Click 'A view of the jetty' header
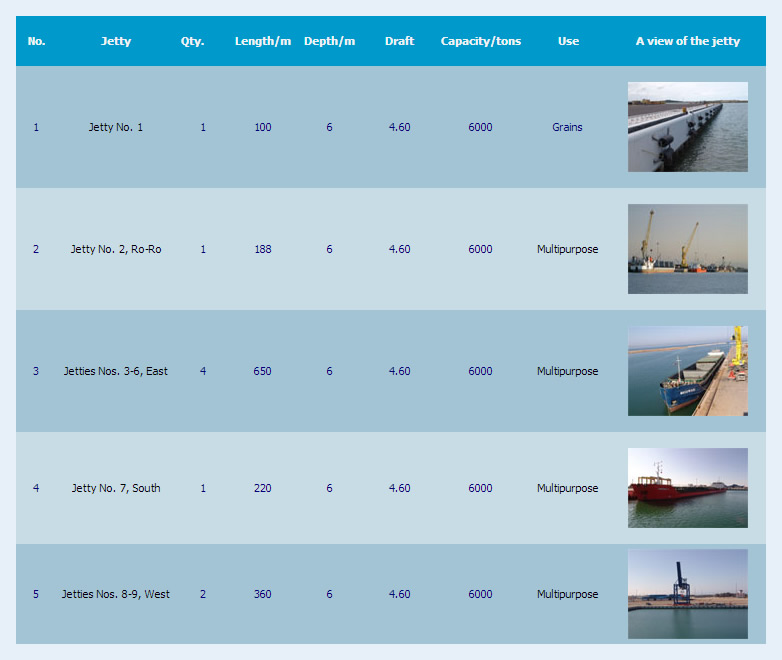The height and width of the screenshot is (660, 782). point(688,41)
